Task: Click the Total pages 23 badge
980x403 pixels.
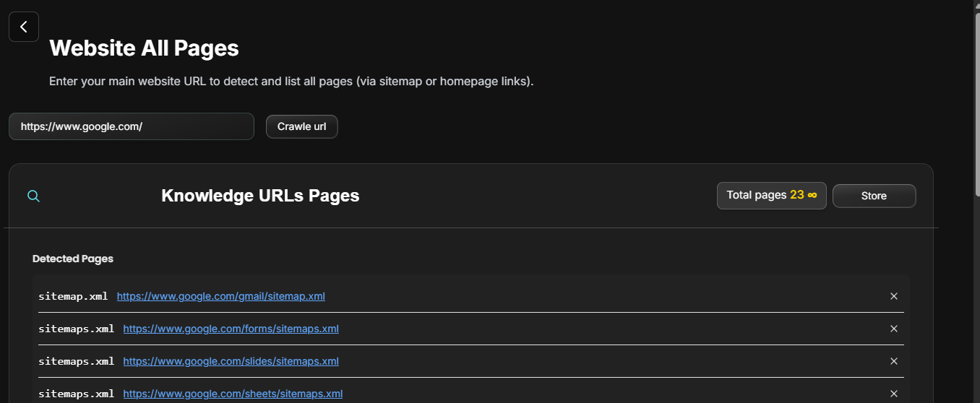Action: [771, 196]
